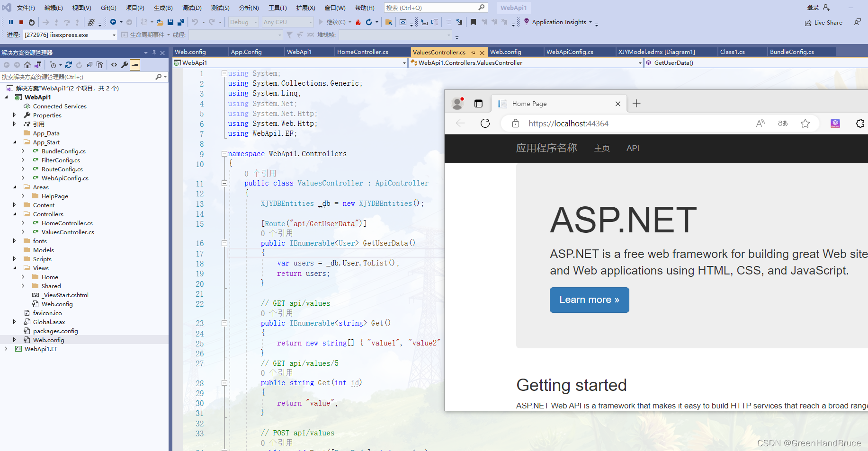Click the Hot Reload flame icon
The image size is (868, 451).
(358, 22)
